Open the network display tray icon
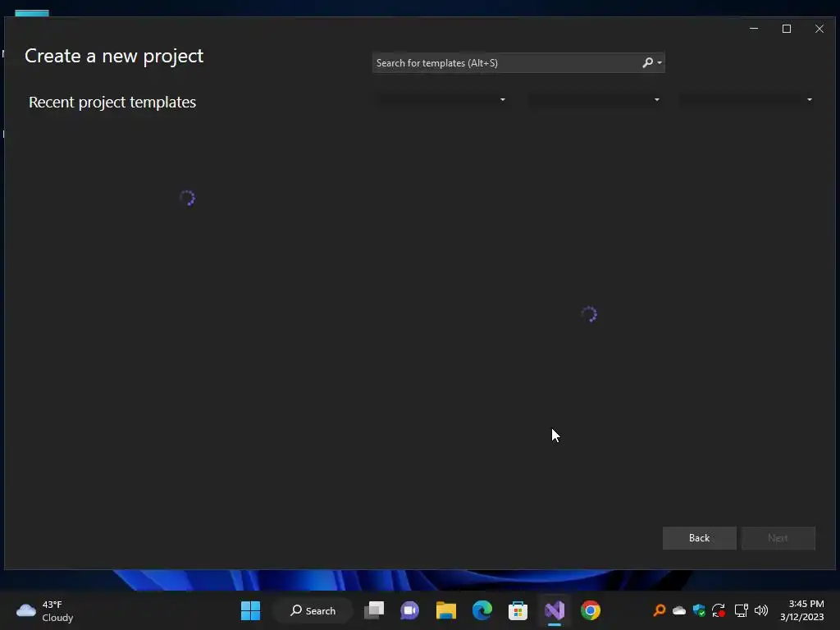Viewport: 840px width, 630px height. point(741,610)
